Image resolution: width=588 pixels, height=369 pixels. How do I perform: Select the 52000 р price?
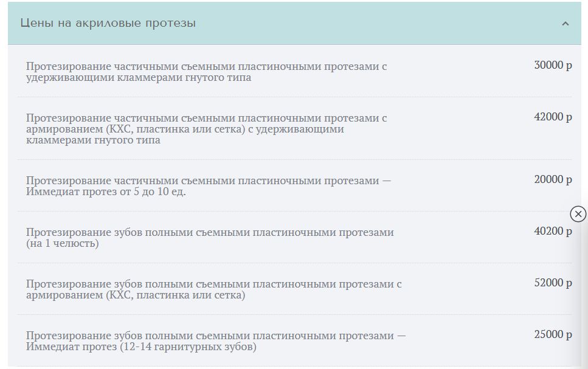point(553,283)
